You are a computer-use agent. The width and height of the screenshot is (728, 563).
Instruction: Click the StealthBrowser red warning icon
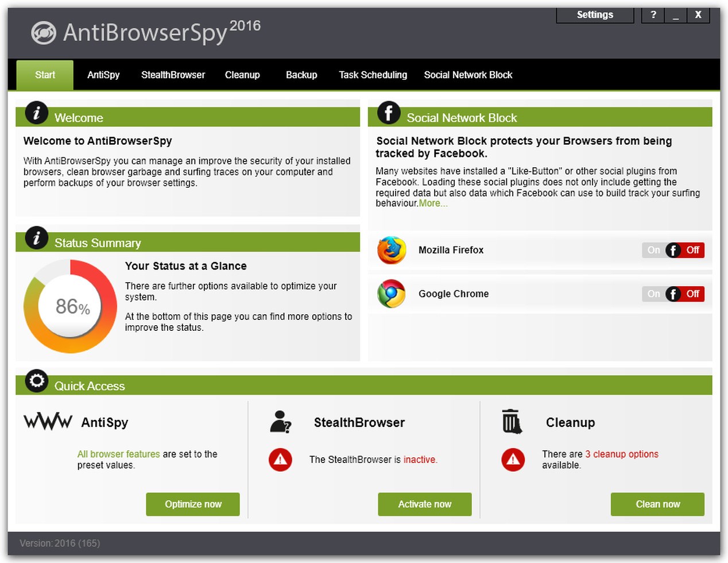pyautogui.click(x=280, y=460)
